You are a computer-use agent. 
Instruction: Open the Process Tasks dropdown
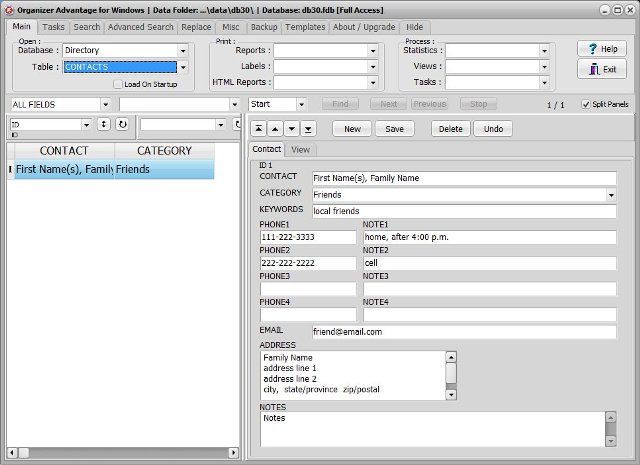point(544,82)
